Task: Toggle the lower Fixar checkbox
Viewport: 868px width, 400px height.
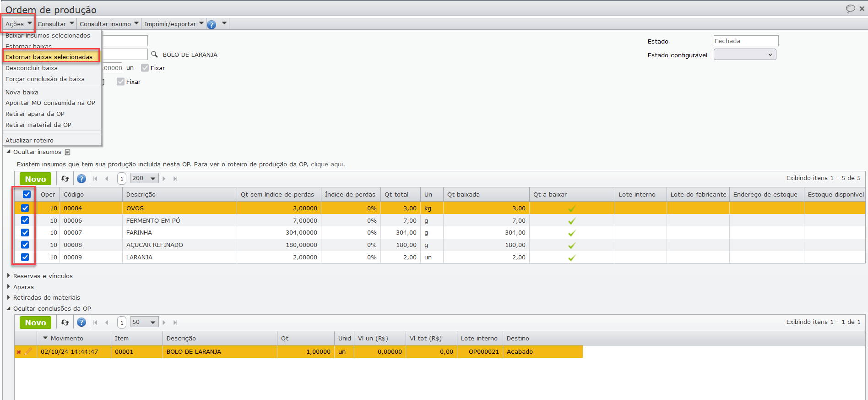Action: (120, 82)
